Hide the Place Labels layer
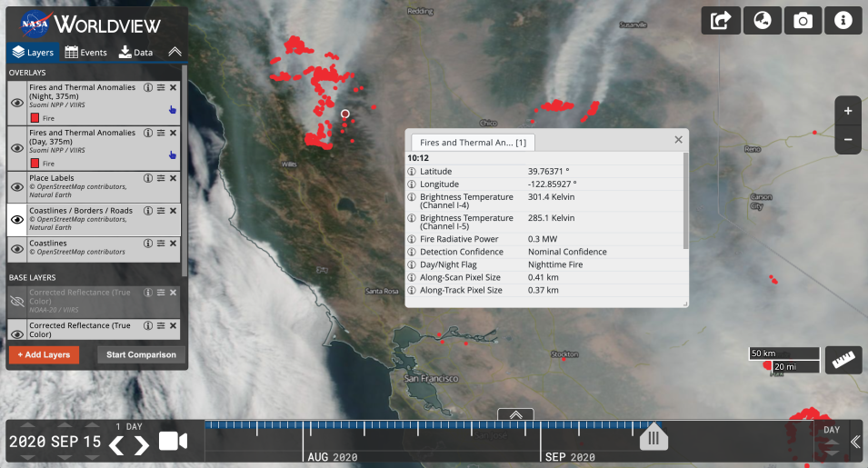The image size is (868, 468). click(17, 187)
